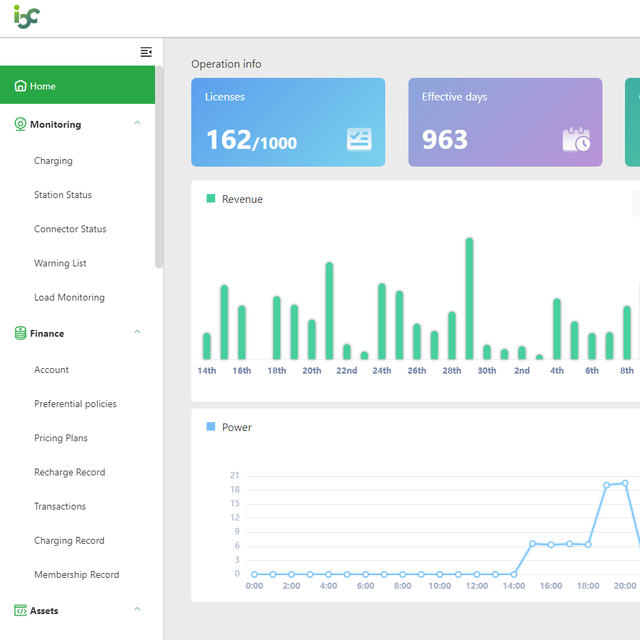Click the sidebar vertical scrollbar

point(159,167)
